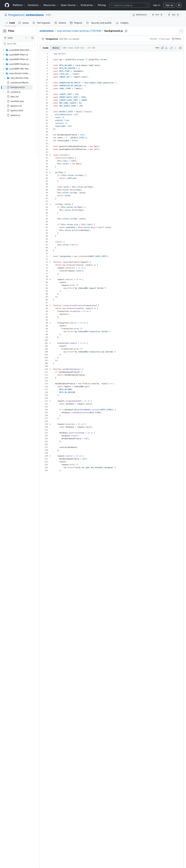Open the main branch selector dropdown

[x=15, y=38]
